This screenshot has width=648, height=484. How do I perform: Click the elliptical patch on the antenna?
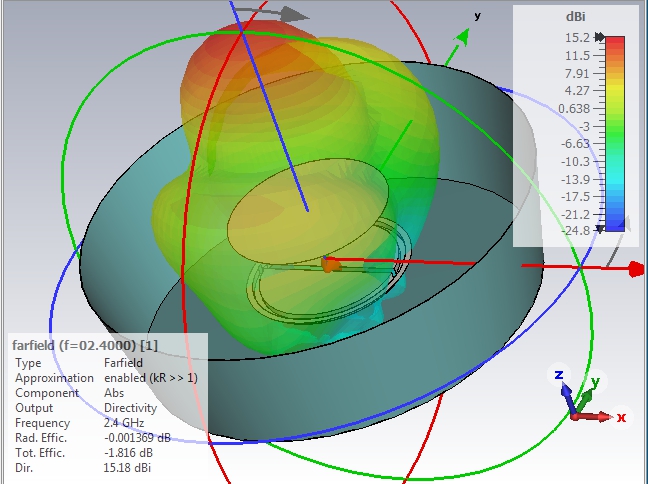pos(307,211)
